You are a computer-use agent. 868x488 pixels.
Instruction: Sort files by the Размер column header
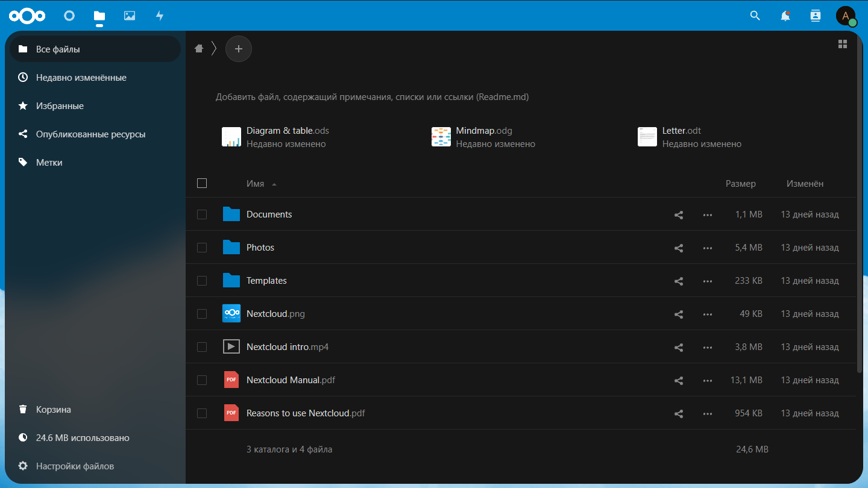coord(740,184)
